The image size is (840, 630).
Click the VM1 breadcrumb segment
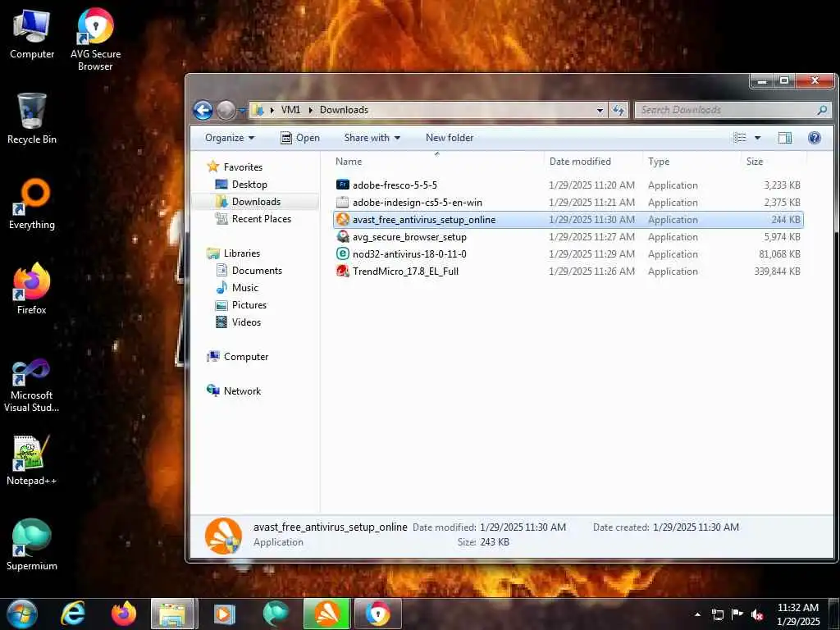(290, 110)
